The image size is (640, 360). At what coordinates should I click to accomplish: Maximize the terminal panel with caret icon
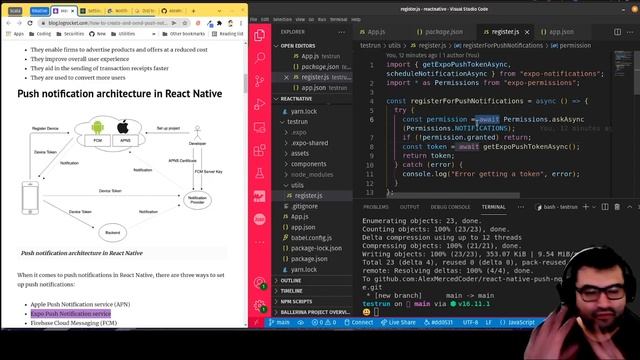pos(629,207)
